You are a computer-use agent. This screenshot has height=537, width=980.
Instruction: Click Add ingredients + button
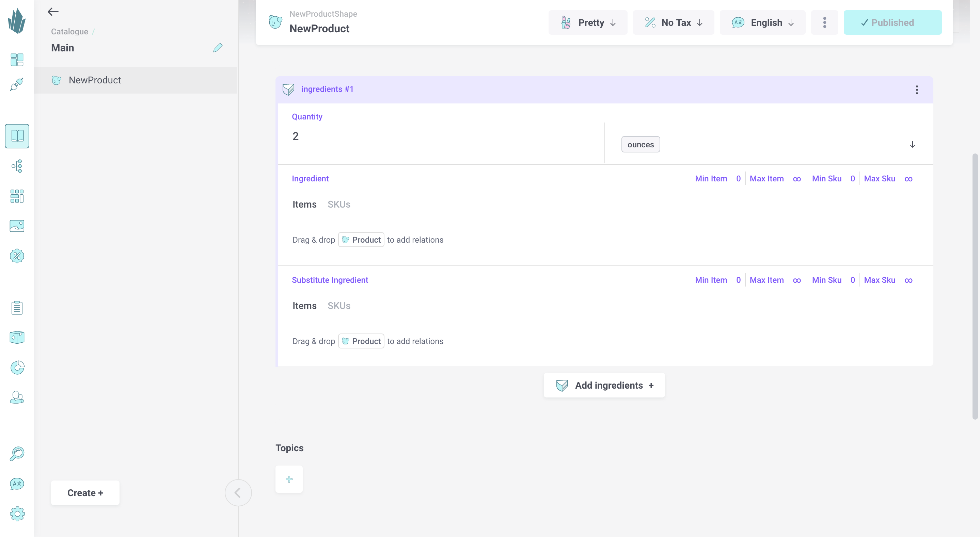click(x=604, y=385)
